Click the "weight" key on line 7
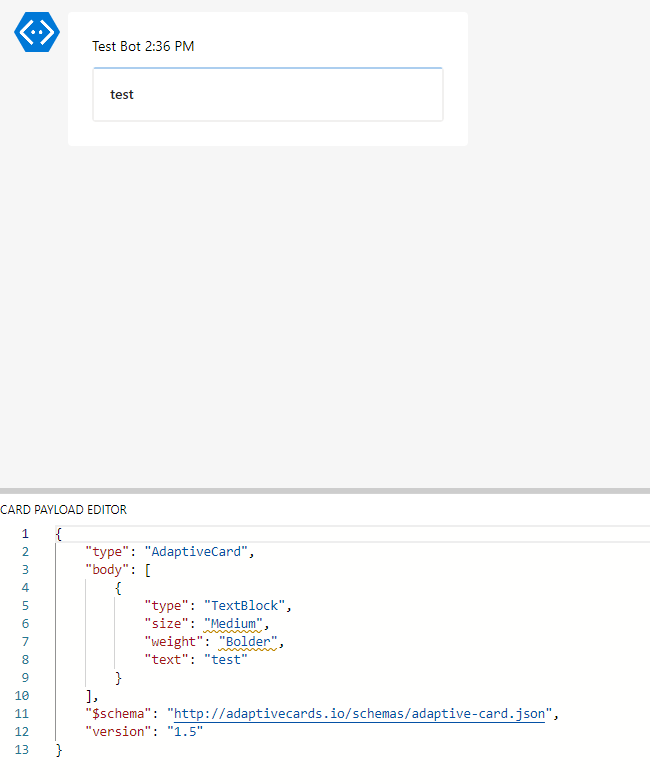The width and height of the screenshot is (650, 784). click(174, 642)
